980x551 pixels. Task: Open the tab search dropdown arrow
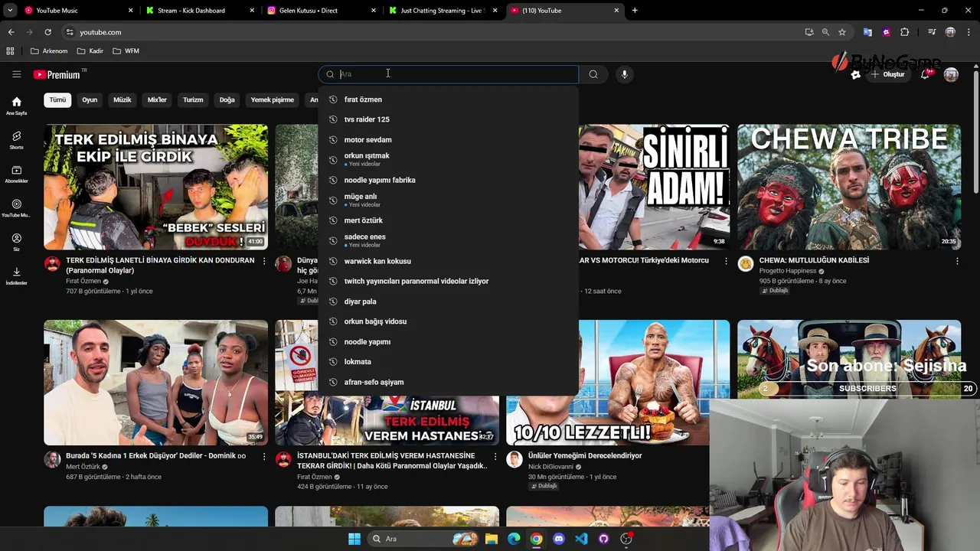coord(10,11)
